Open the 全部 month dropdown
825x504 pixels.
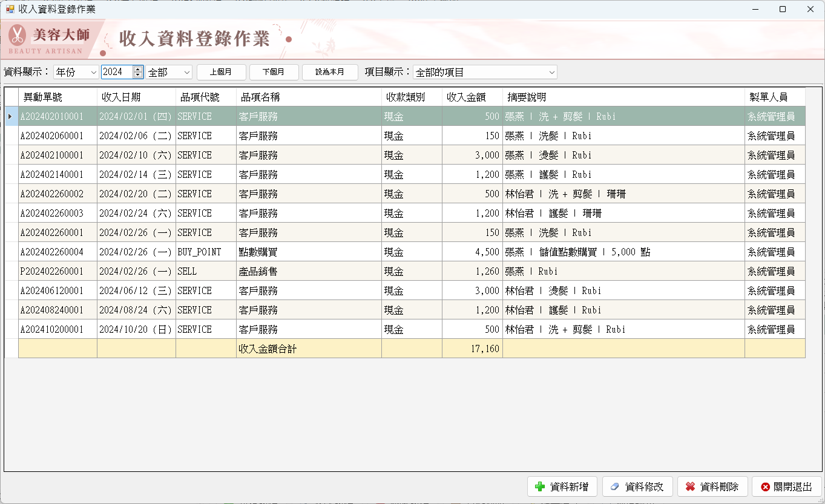point(169,72)
